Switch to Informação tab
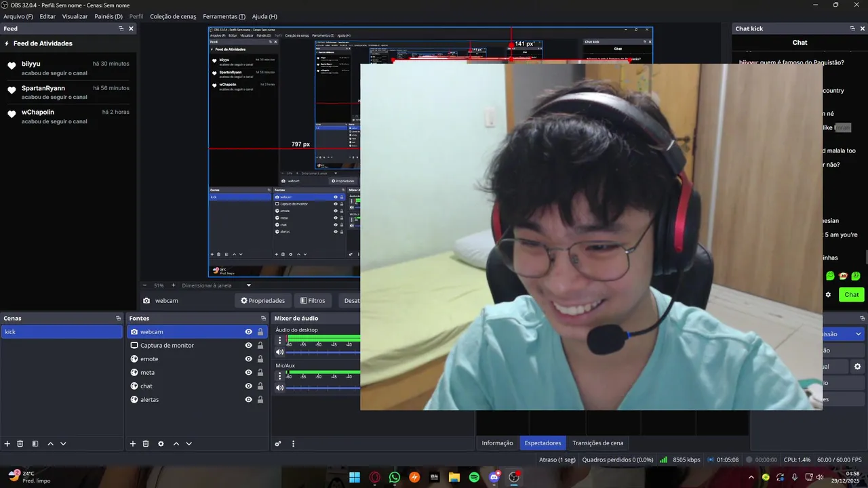This screenshot has width=868, height=488. (x=497, y=443)
